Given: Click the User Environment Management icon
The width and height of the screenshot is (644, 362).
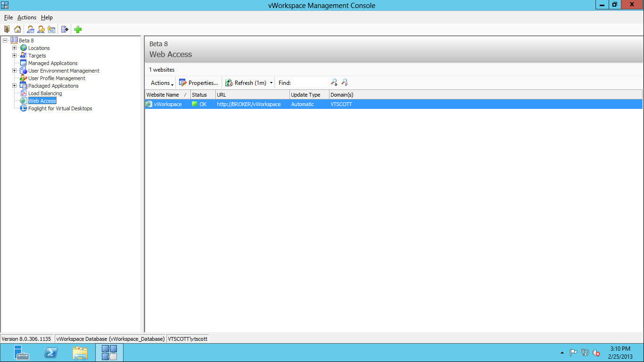Looking at the screenshot, I should pyautogui.click(x=24, y=71).
